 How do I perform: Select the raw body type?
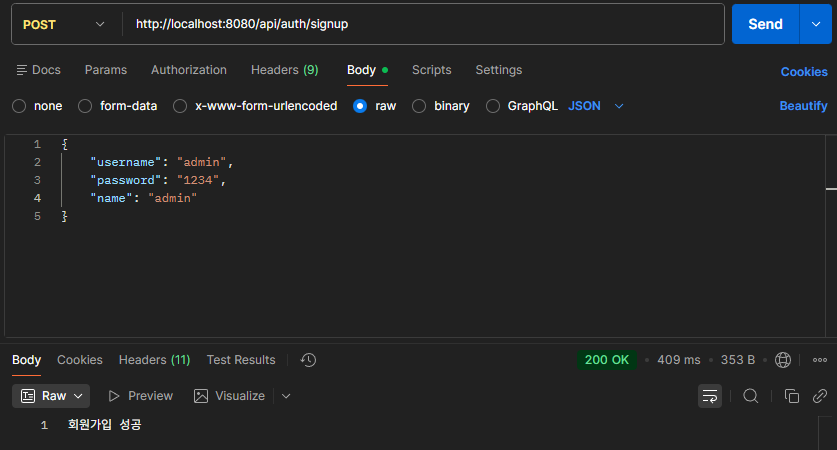coord(375,106)
